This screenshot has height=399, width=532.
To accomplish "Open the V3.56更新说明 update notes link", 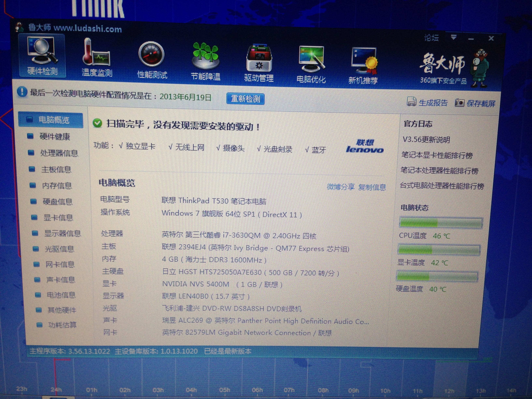I will (x=426, y=140).
